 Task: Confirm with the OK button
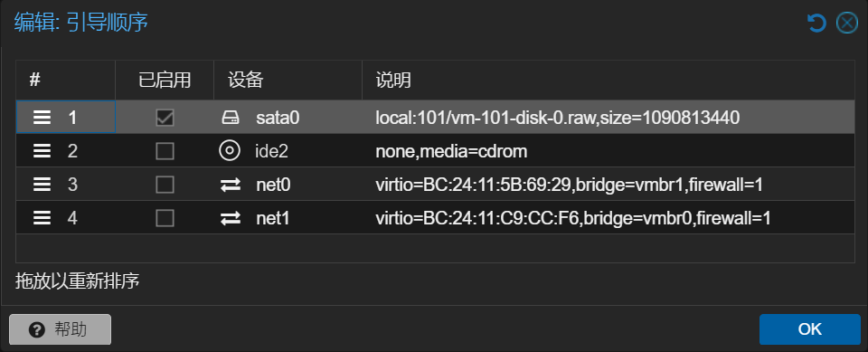pyautogui.click(x=810, y=329)
